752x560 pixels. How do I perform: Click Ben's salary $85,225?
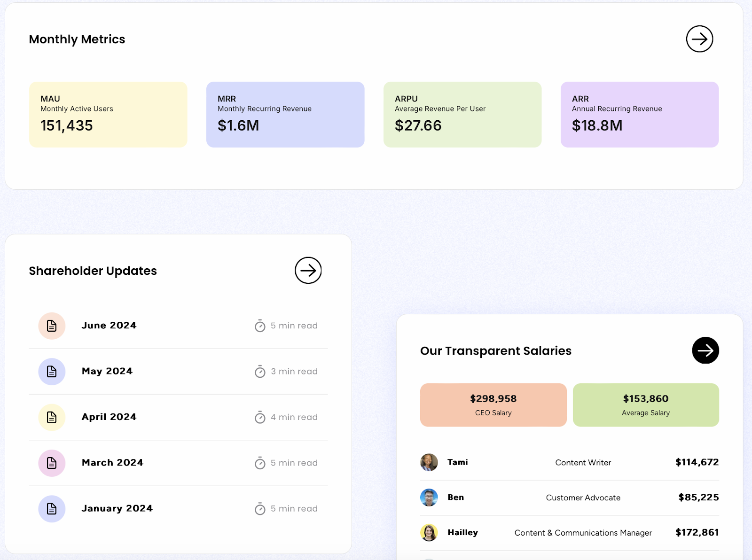pos(699,498)
